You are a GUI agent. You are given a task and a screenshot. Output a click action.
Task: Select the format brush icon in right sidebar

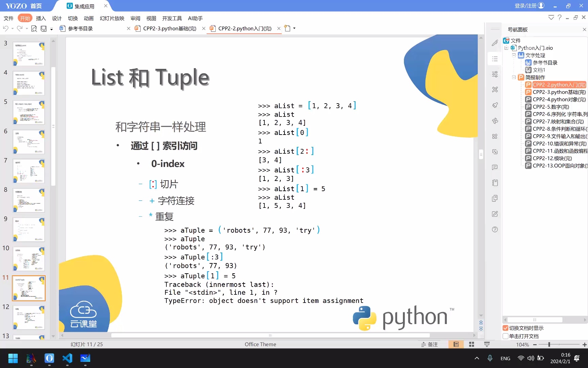click(x=495, y=105)
